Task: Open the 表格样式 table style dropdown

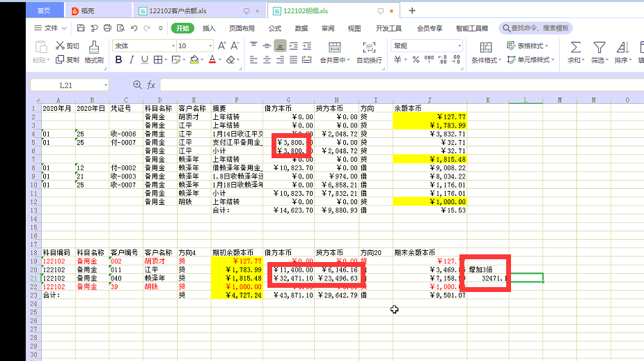Action: [528, 45]
